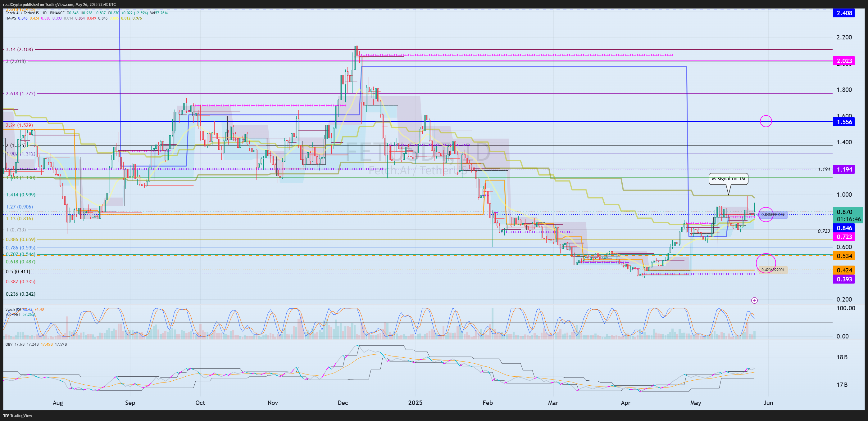868x421 pixels.
Task: Click the Fibonacci label '0.786 (0.595)'
Action: click(20, 248)
